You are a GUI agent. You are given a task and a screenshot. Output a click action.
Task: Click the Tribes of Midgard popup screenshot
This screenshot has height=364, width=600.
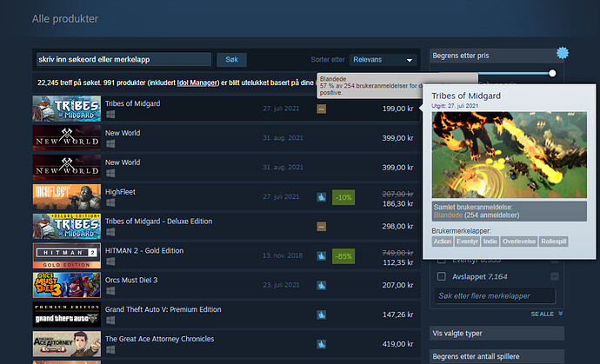(510, 155)
